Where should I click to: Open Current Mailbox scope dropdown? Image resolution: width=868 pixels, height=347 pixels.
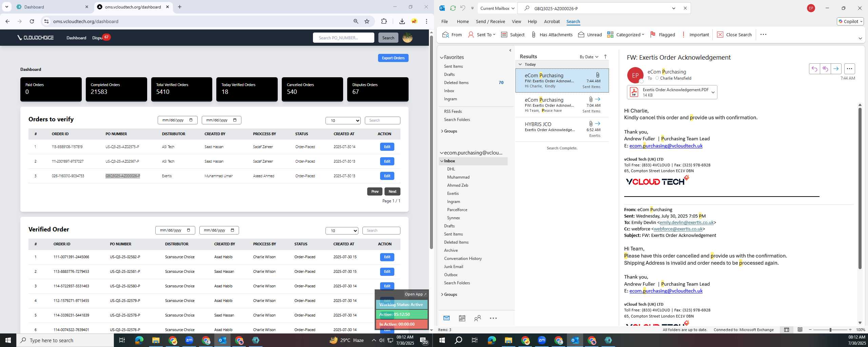[x=497, y=8]
